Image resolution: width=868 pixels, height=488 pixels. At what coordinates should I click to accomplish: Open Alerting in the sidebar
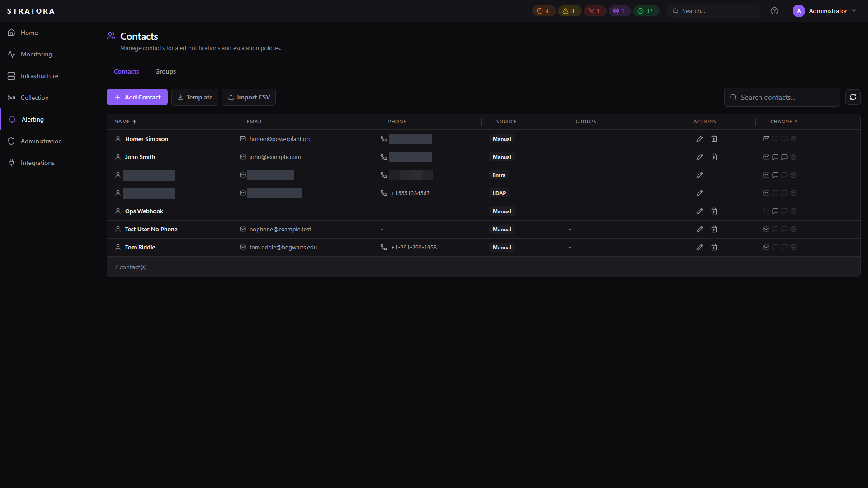point(33,119)
